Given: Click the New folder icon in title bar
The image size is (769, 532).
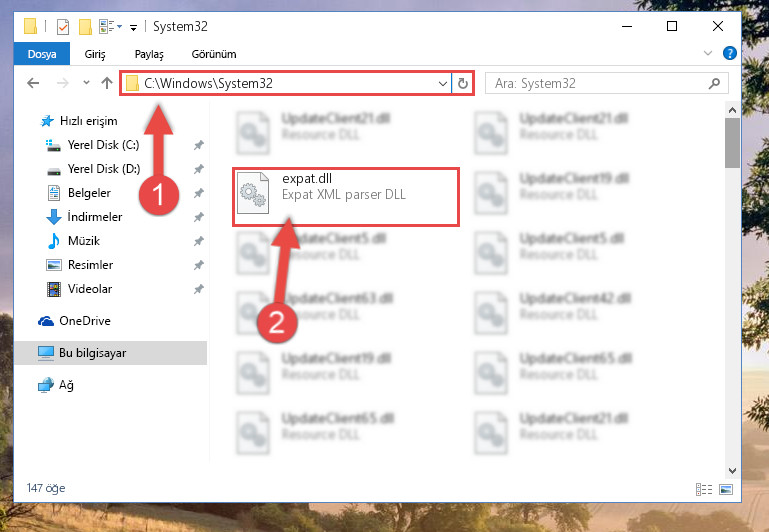Looking at the screenshot, I should click(85, 26).
